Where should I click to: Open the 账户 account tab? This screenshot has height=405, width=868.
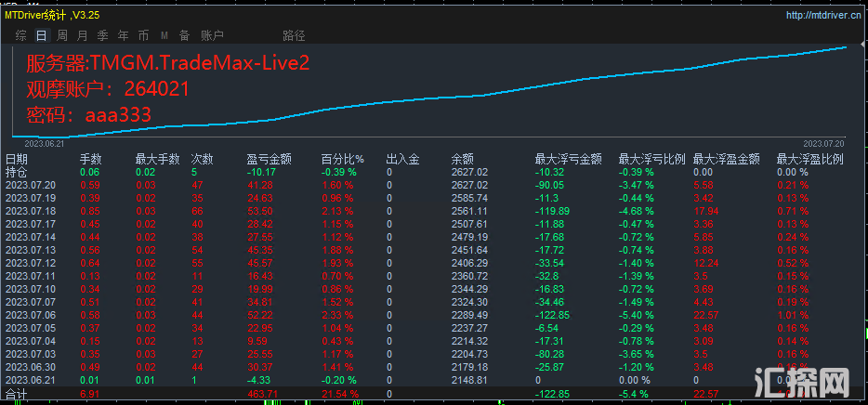point(212,36)
